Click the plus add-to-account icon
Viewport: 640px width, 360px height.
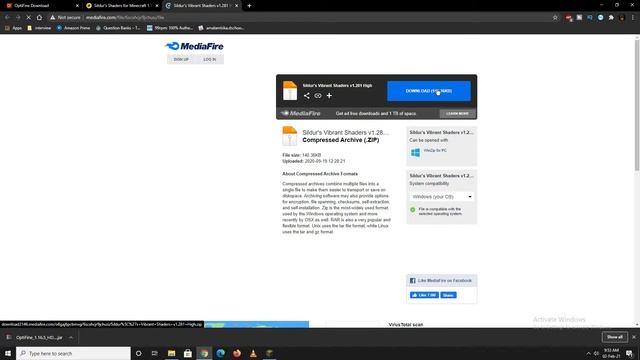pos(329,96)
